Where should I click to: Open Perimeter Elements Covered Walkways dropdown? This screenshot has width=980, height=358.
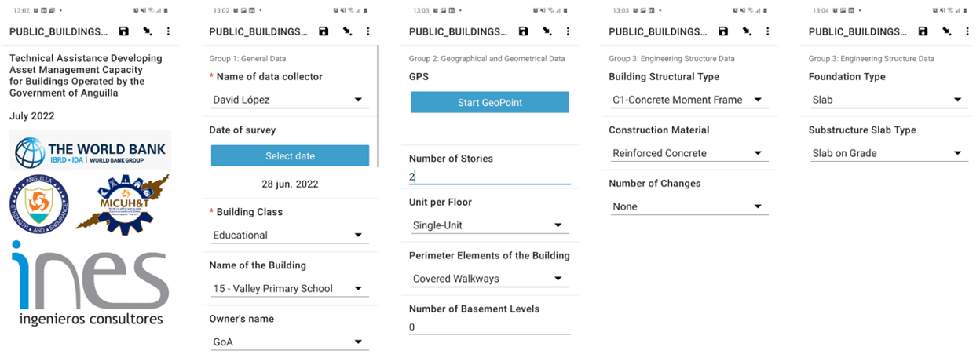point(488,279)
